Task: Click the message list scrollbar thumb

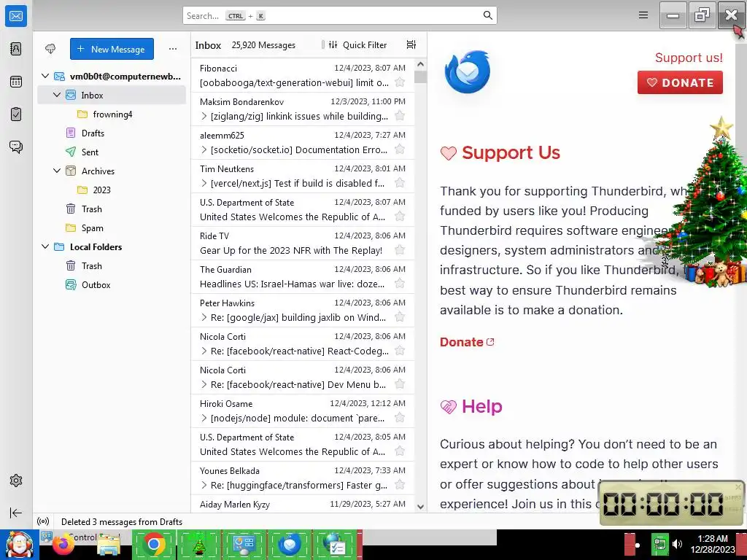Action: coord(421,77)
